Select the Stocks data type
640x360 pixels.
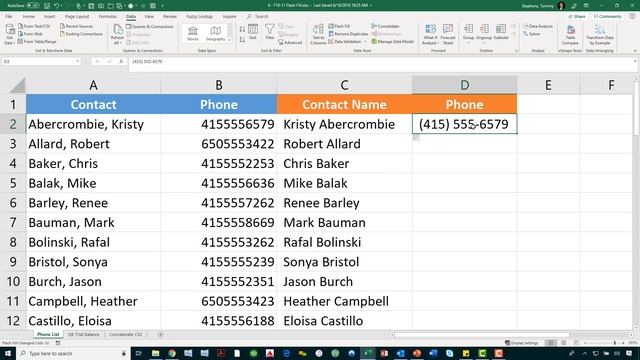(193, 34)
